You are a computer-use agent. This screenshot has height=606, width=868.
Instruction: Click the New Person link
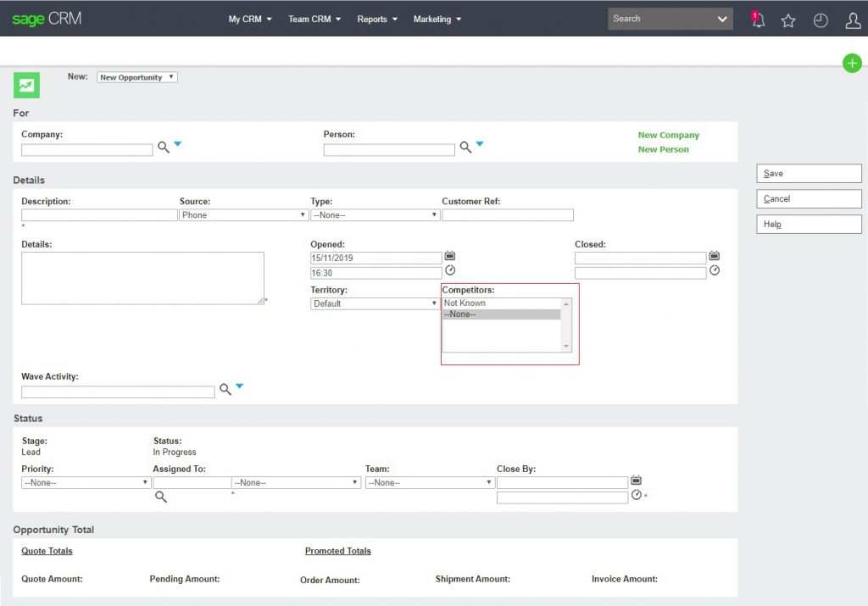pyautogui.click(x=663, y=149)
